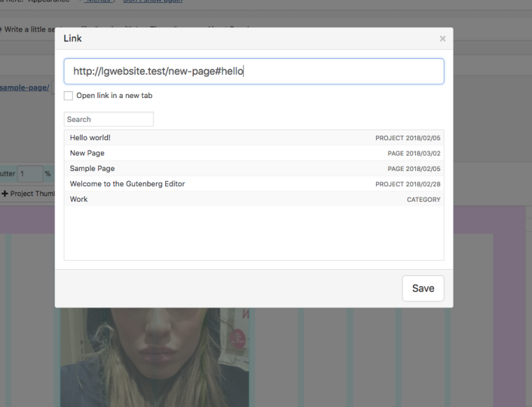Click the gutter percentage input field
The width and height of the screenshot is (532, 407).
29,174
